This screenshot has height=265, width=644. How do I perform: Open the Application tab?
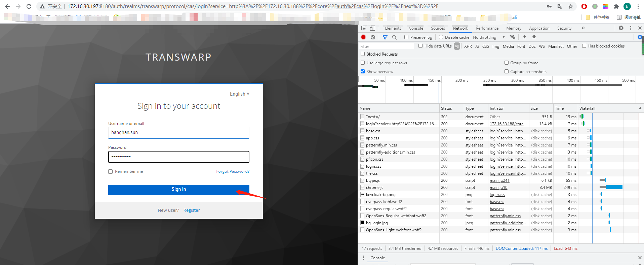539,28
